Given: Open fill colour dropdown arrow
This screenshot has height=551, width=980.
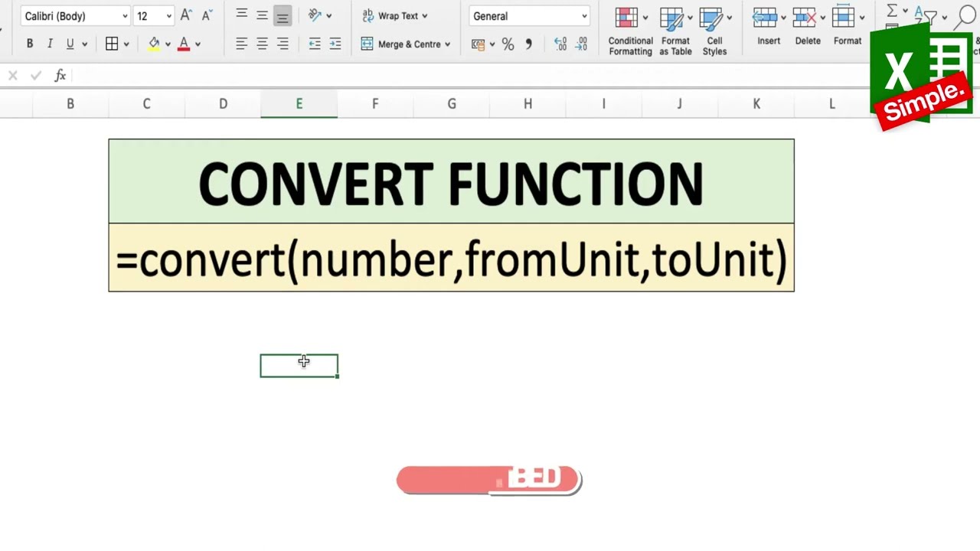Looking at the screenshot, I should [x=168, y=44].
